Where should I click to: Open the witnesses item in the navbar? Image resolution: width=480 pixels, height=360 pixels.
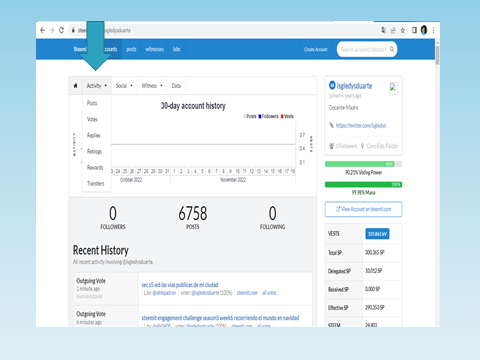pyautogui.click(x=154, y=49)
